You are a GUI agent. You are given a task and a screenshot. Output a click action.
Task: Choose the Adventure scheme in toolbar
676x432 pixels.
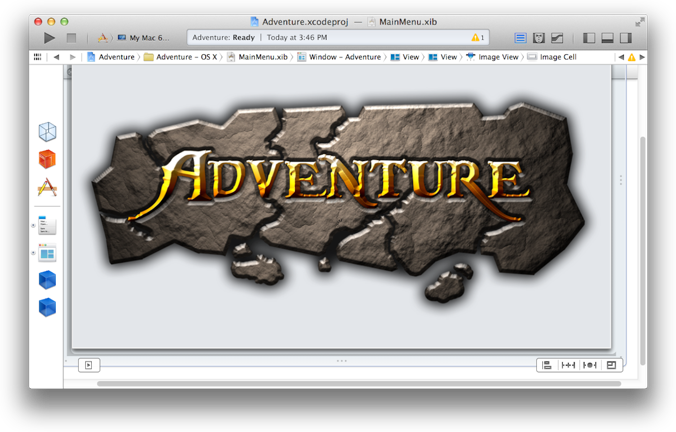pos(103,38)
